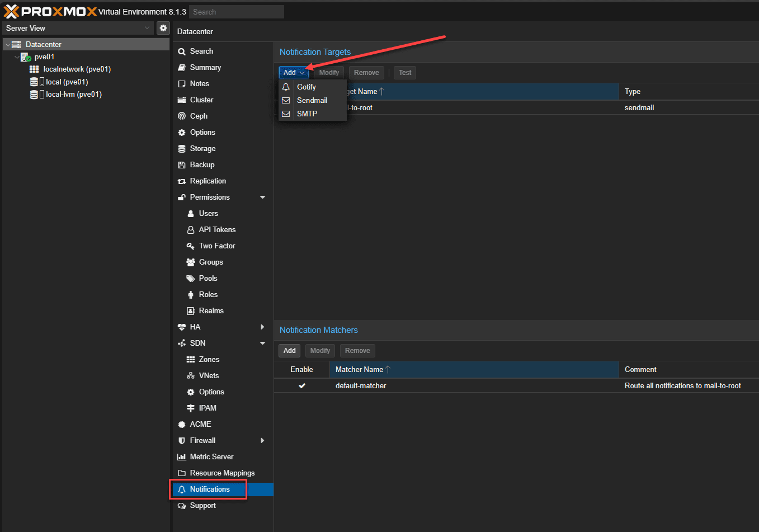Click the local-lvm (pve01) storage icon

click(34, 95)
